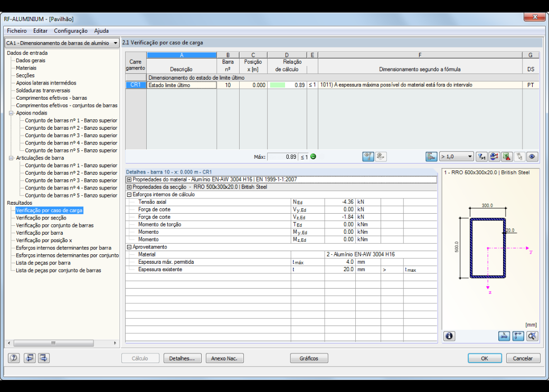
Task: Go to next window with right-arrow icon
Action: tap(44, 358)
